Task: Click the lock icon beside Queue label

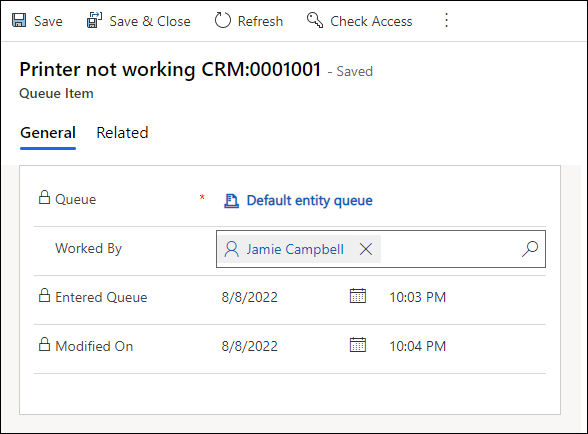Action: 44,197
